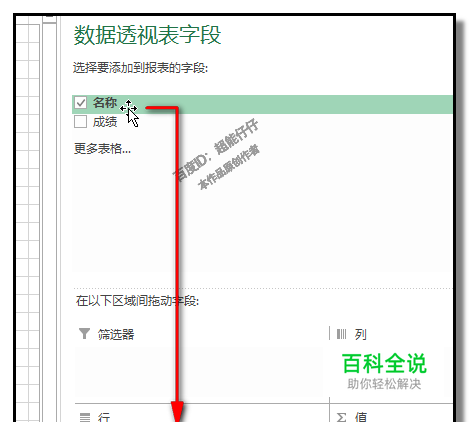
Task: Click inside the 筛选器 drop area
Action: [x=199, y=371]
